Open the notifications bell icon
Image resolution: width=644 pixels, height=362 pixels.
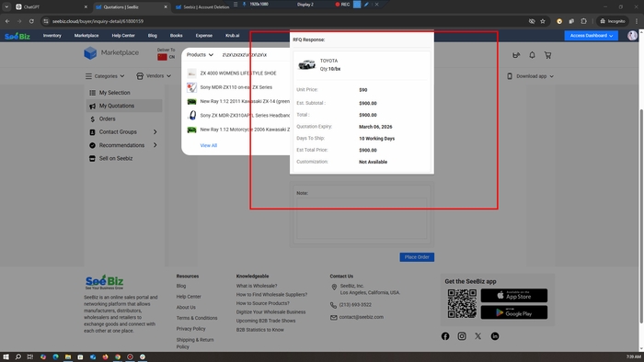[532, 55]
